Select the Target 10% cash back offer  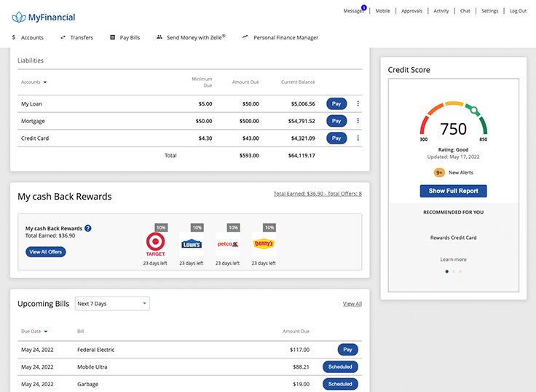click(156, 244)
